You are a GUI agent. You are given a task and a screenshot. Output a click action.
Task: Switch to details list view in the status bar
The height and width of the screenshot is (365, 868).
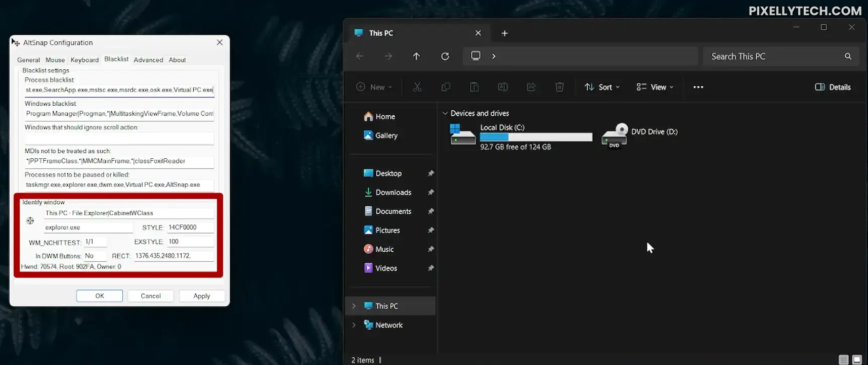pyautogui.click(x=843, y=359)
